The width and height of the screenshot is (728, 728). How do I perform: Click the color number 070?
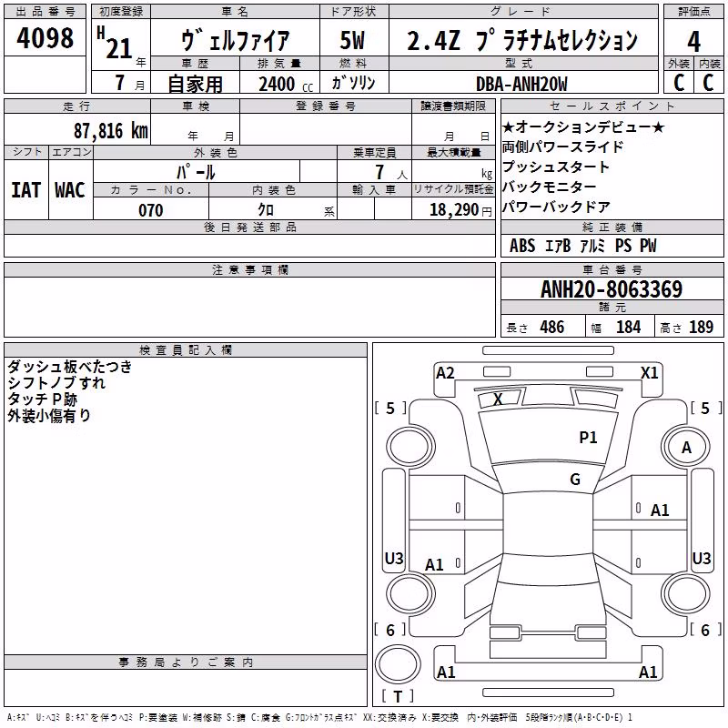[151, 210]
